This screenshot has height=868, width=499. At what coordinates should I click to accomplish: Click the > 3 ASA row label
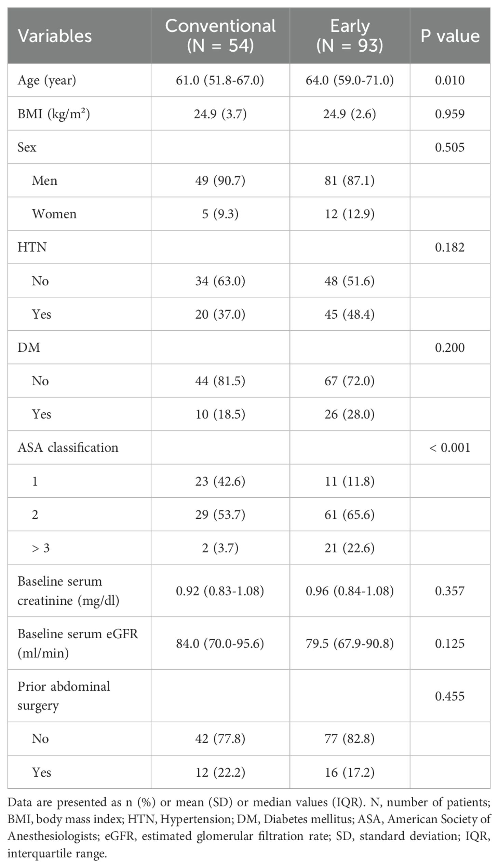41,548
